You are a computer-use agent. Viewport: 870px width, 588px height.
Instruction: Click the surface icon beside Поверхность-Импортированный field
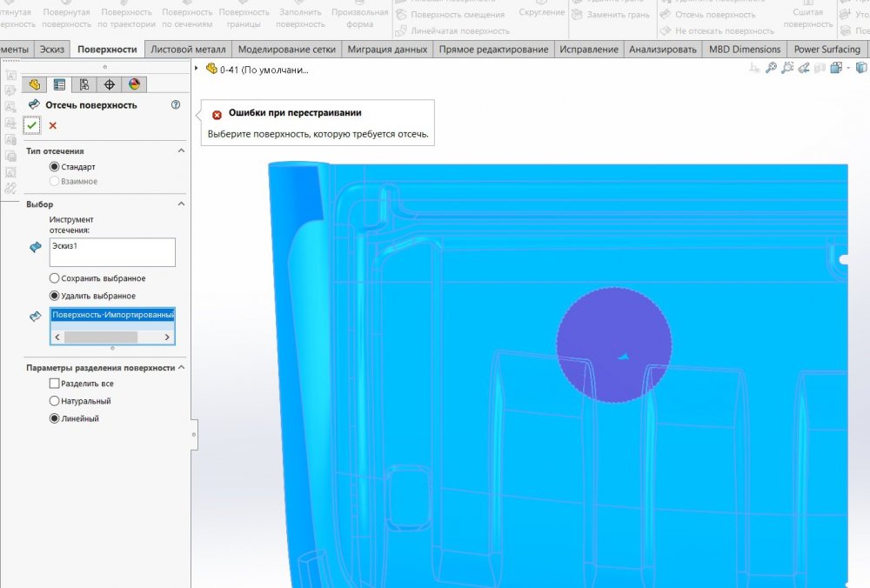point(36,317)
